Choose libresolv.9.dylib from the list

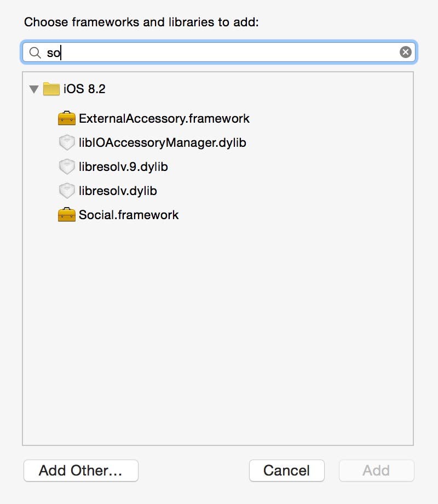[123, 167]
